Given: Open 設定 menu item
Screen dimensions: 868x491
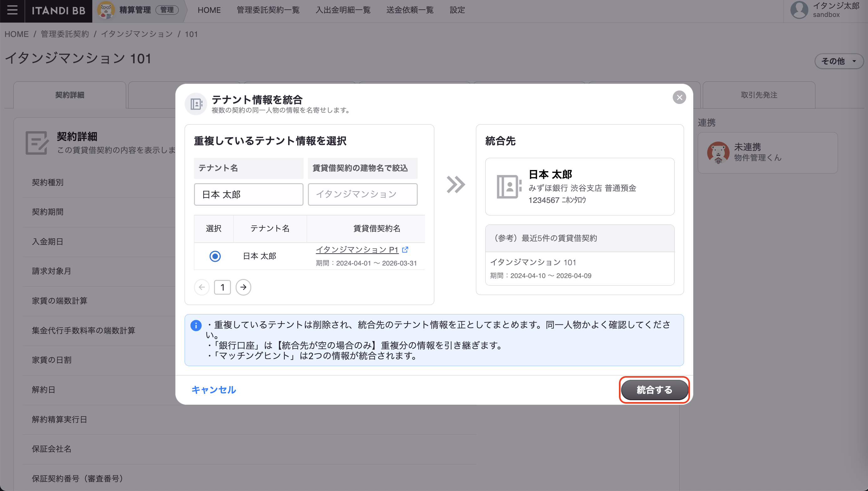Looking at the screenshot, I should click(457, 10).
